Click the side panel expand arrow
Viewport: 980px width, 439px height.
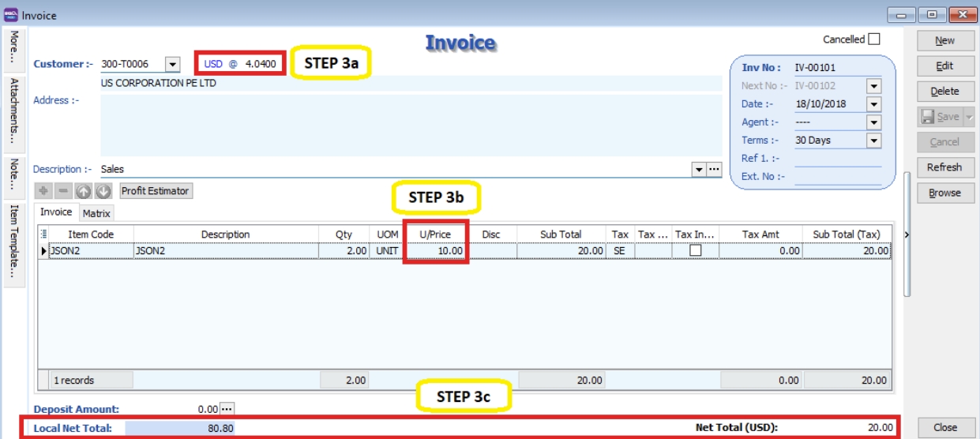coord(907,235)
